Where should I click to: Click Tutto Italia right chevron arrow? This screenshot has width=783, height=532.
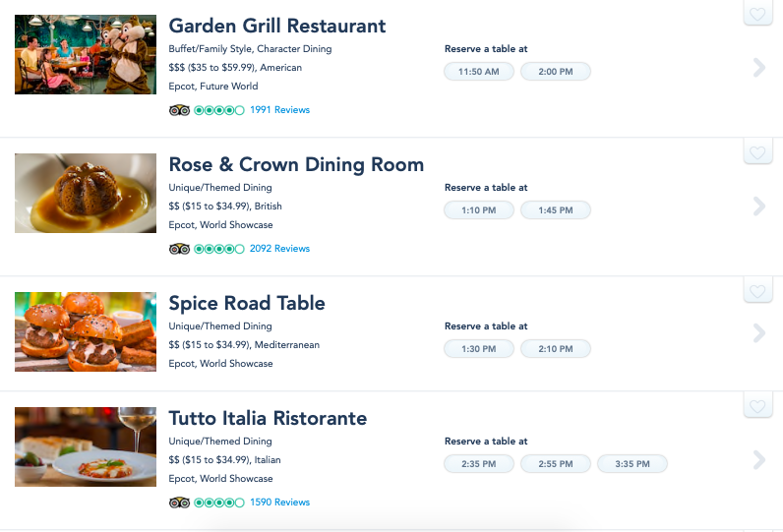pos(759,459)
